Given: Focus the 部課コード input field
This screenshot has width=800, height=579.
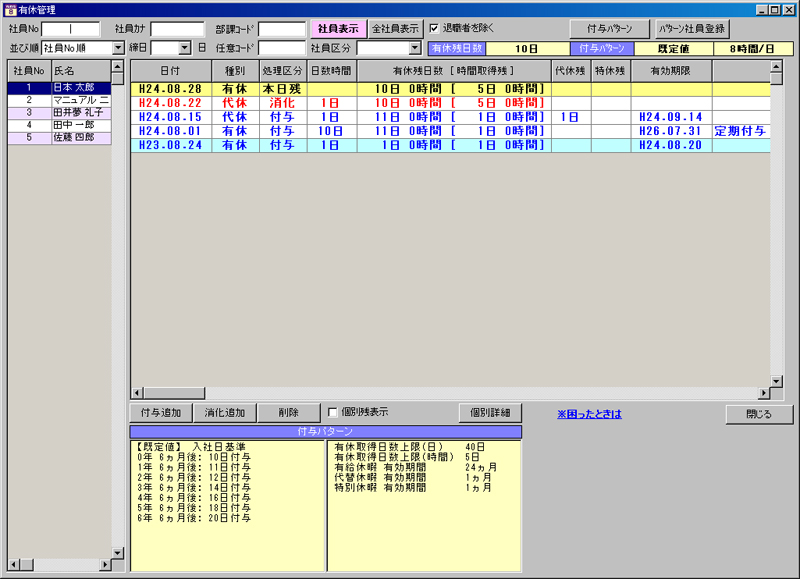Looking at the screenshot, I should [x=282, y=29].
